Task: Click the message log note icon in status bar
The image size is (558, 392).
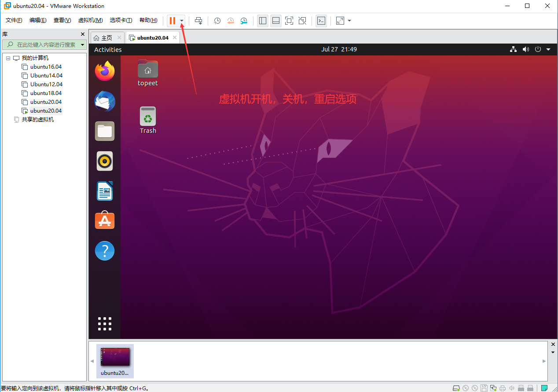Action: tap(544, 388)
